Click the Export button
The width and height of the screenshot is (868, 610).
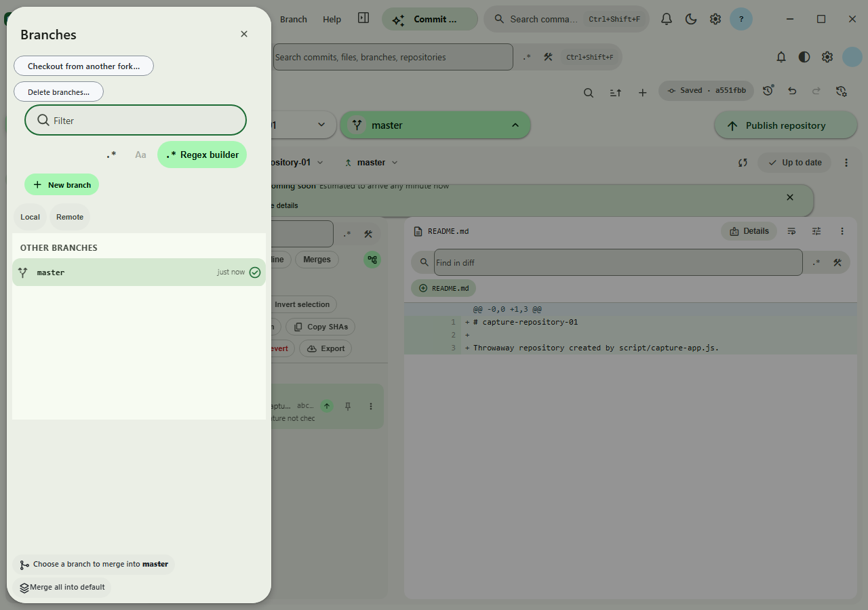tap(325, 348)
